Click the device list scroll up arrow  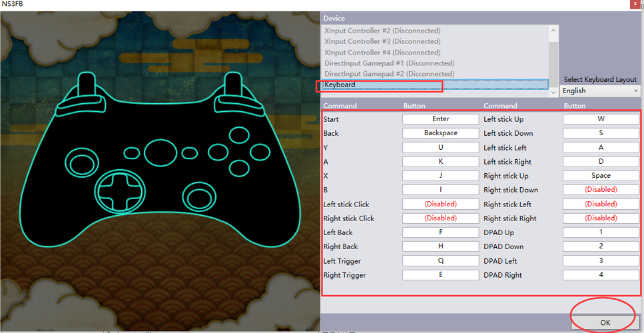(x=553, y=31)
